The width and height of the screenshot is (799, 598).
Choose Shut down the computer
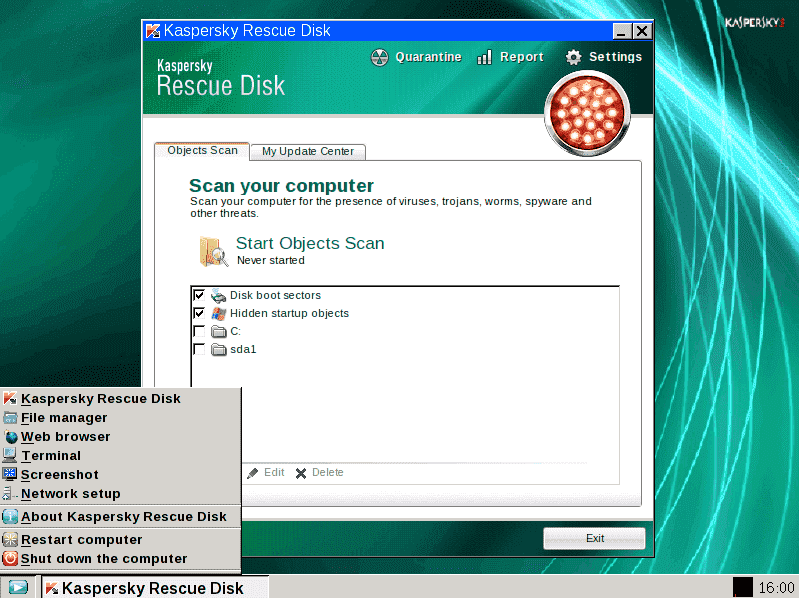tap(120, 559)
